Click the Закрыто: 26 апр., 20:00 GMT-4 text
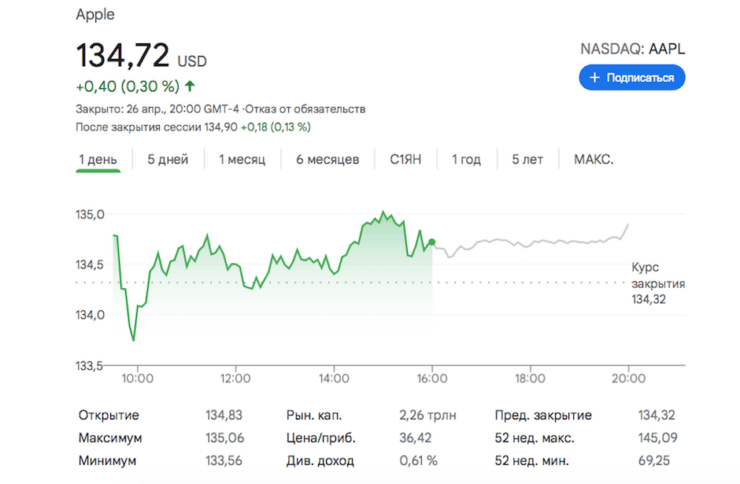 (158, 109)
